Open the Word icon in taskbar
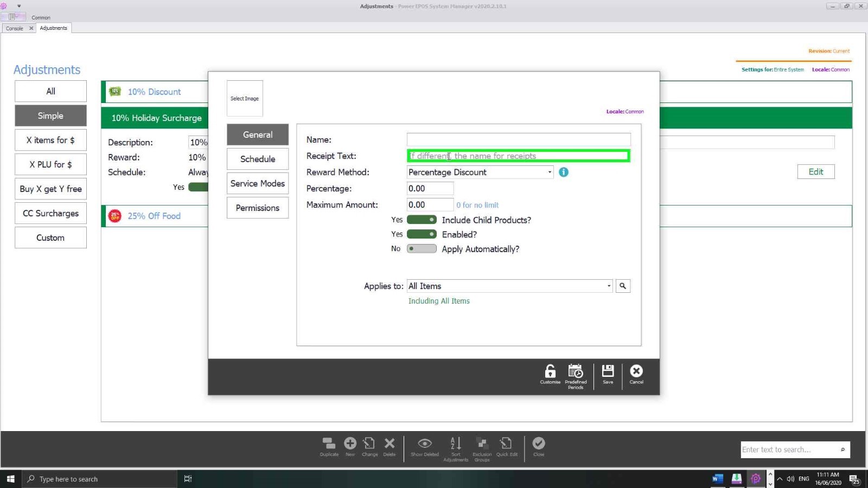Viewport: 868px width, 488px height. click(717, 479)
